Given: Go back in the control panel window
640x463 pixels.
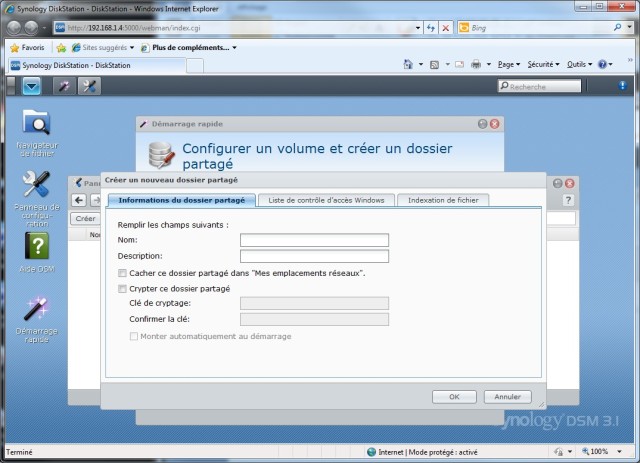Looking at the screenshot, I should [x=79, y=200].
